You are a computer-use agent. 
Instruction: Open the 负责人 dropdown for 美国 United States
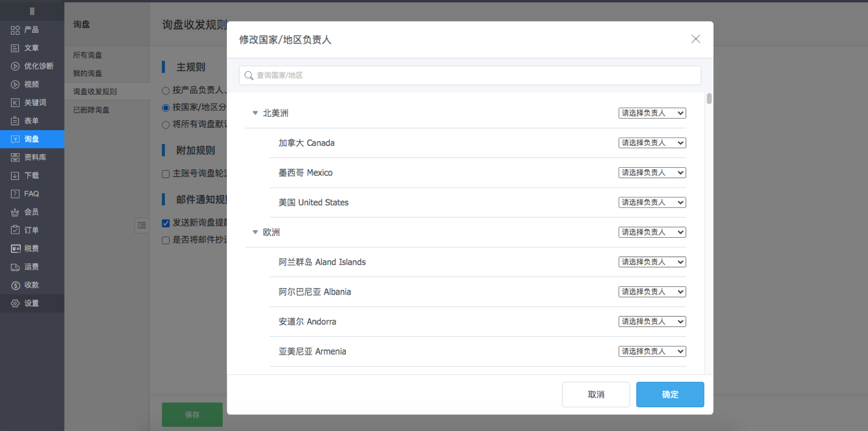pyautogui.click(x=652, y=202)
